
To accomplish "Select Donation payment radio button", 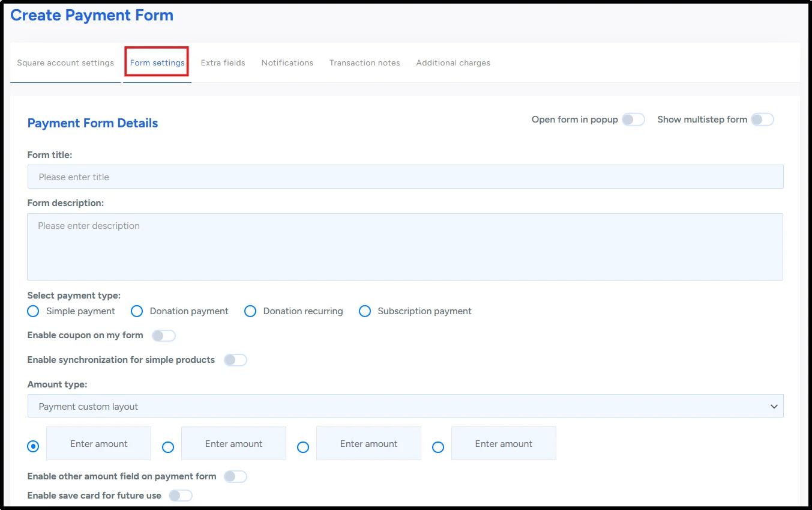I will point(137,311).
